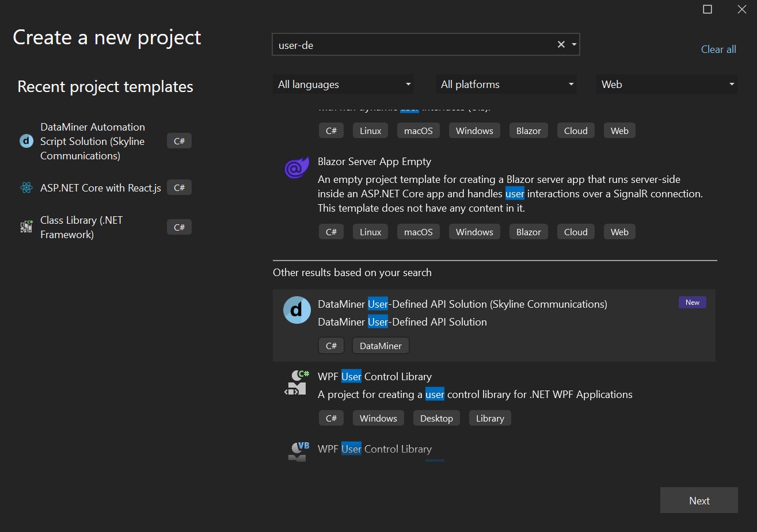Click Library tag under WPF User Control Library
Viewport: 757px width, 532px height.
tap(490, 418)
